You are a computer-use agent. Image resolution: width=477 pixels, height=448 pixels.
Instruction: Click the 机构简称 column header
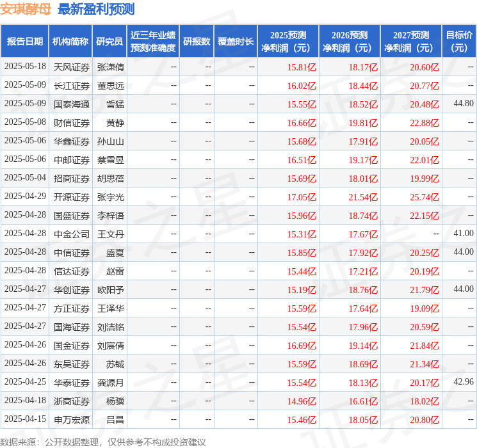(70, 42)
